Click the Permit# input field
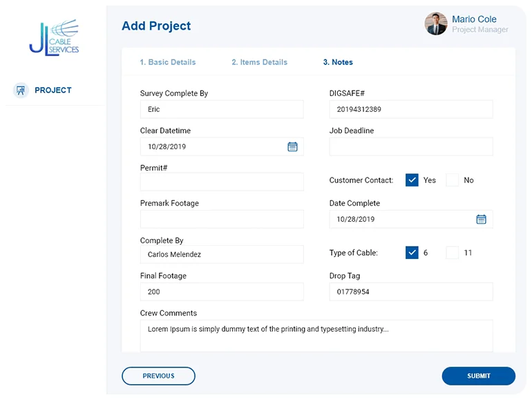 221,182
